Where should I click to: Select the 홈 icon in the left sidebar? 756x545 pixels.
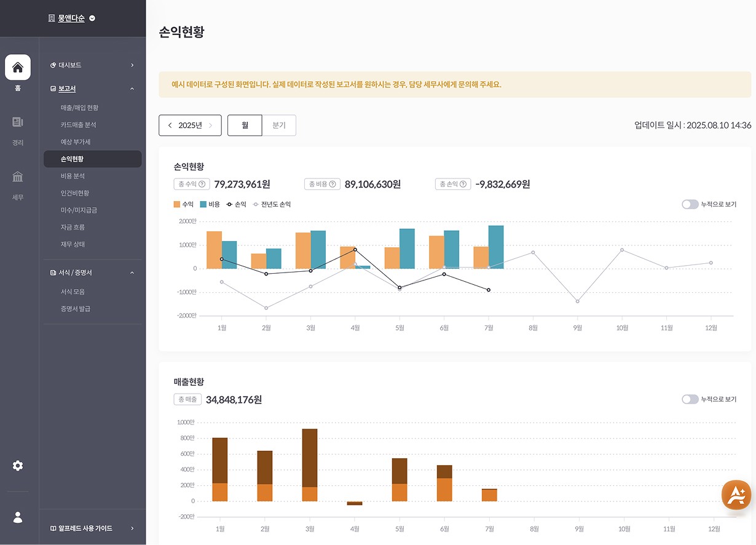[x=18, y=68]
